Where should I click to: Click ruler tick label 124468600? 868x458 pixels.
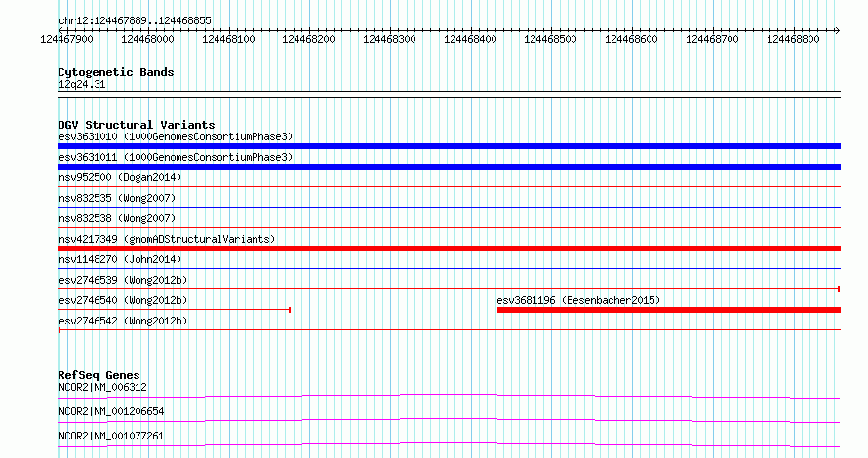click(x=631, y=39)
